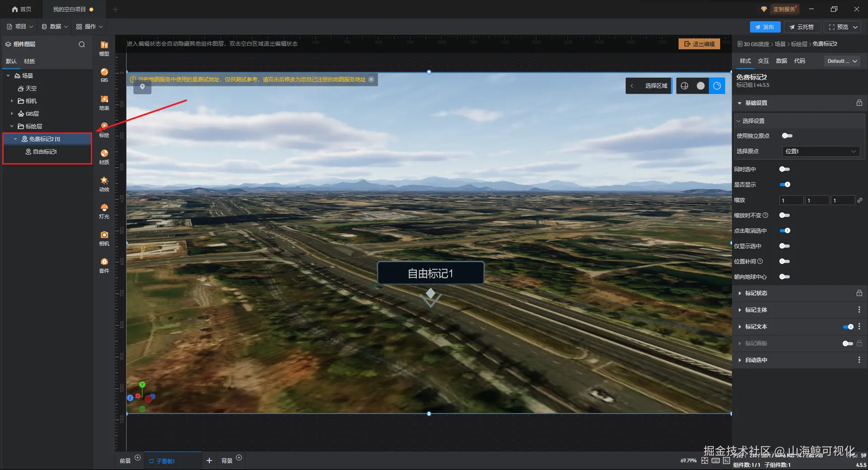868x470 pixels.
Task: Open the keyboard shortcuts icon in the status bar
Action: pyautogui.click(x=716, y=461)
